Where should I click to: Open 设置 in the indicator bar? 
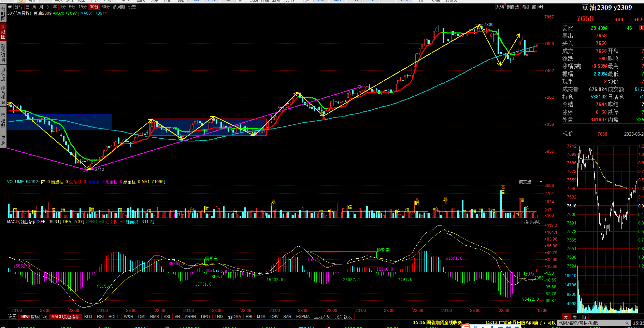[12, 317]
